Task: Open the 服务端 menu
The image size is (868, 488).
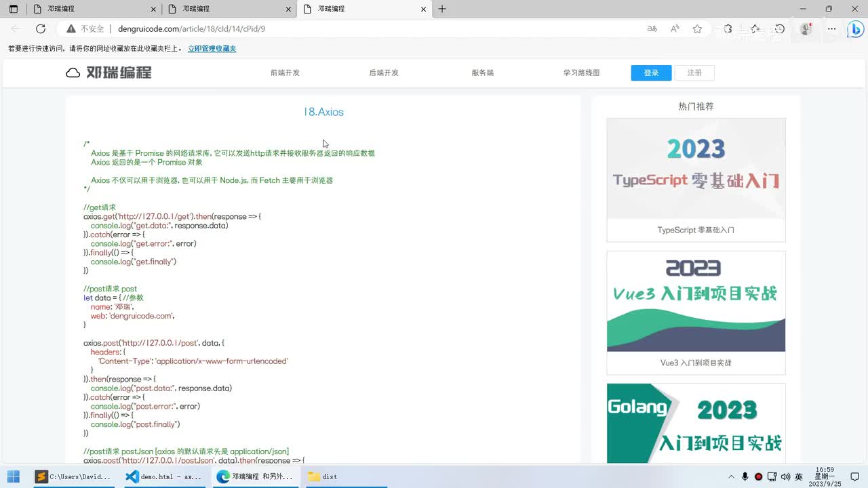Action: pos(483,73)
